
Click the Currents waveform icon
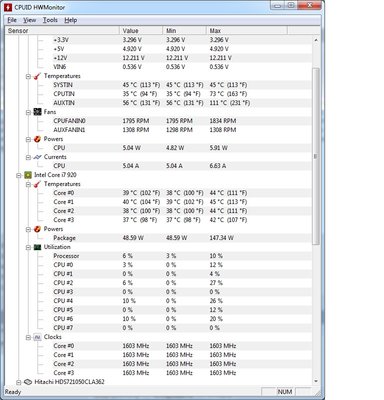click(x=37, y=157)
